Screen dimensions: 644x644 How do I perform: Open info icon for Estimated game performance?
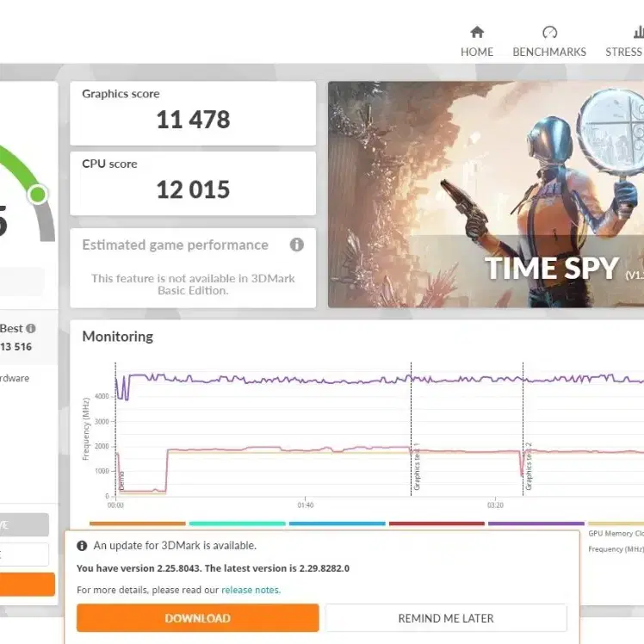coord(296,245)
